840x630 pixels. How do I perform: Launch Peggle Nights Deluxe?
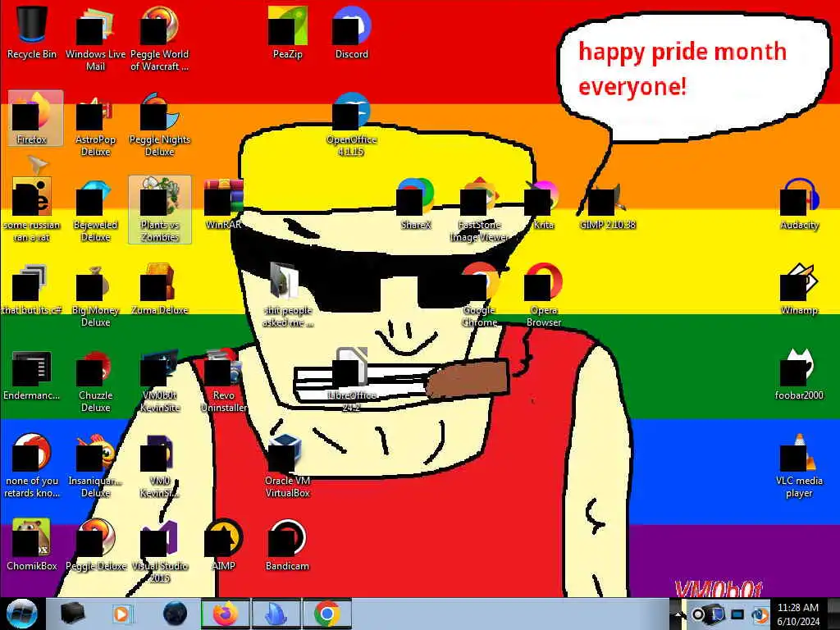click(x=160, y=125)
